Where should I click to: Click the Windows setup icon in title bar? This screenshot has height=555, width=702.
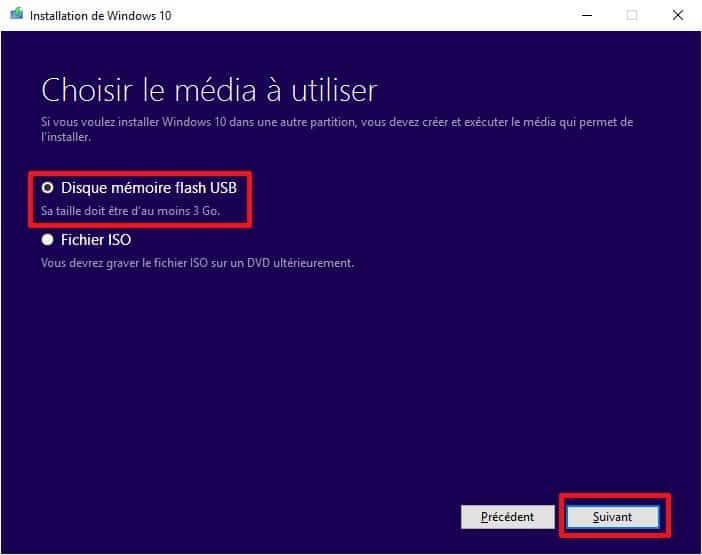tap(17, 14)
